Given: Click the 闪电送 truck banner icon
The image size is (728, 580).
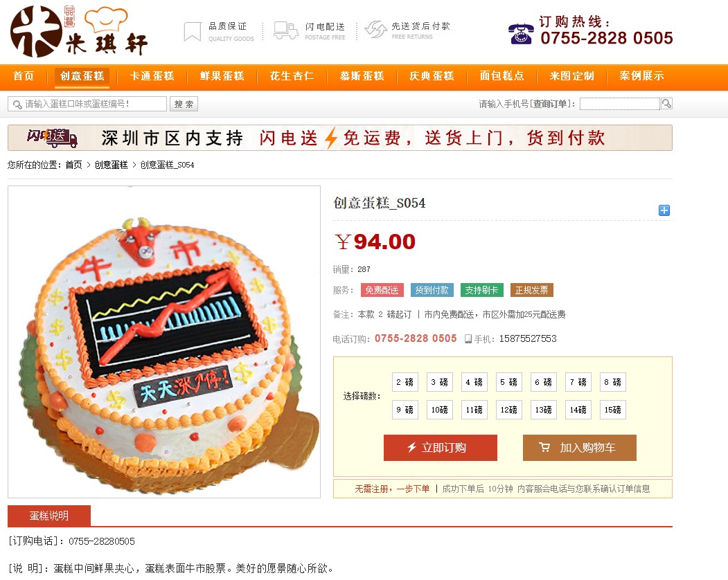Looking at the screenshot, I should click(52, 138).
